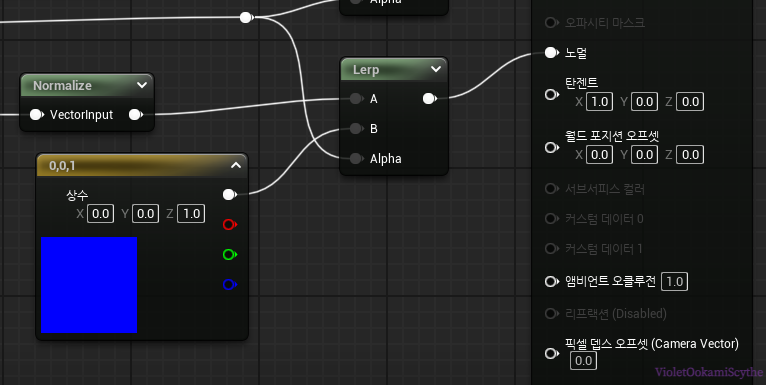Click the 월드 포지션 오프셋 X field
766x385 pixels.
tap(599, 154)
